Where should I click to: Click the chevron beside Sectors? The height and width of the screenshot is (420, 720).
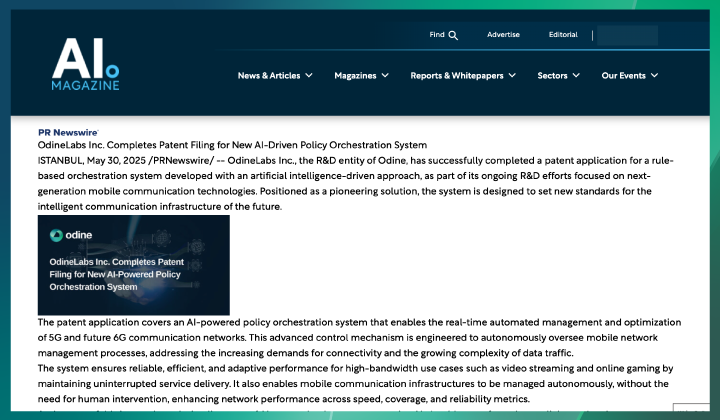point(576,75)
